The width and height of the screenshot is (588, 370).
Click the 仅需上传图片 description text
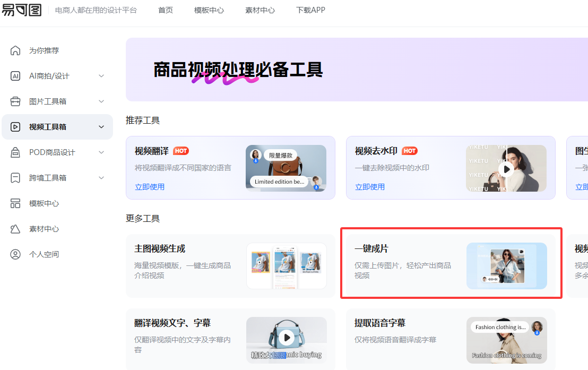pyautogui.click(x=403, y=270)
